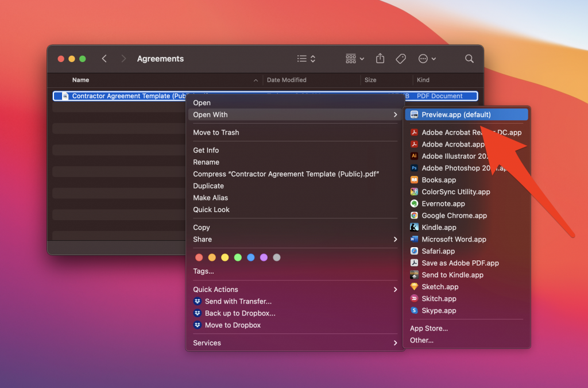Sort by Date Modified column
The width and height of the screenshot is (588, 388).
pos(287,80)
